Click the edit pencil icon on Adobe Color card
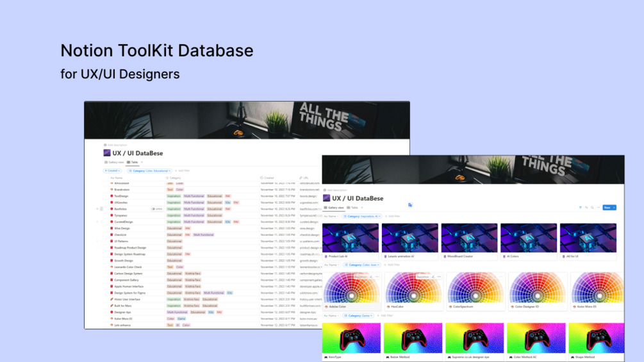The height and width of the screenshot is (362, 644). (x=371, y=277)
